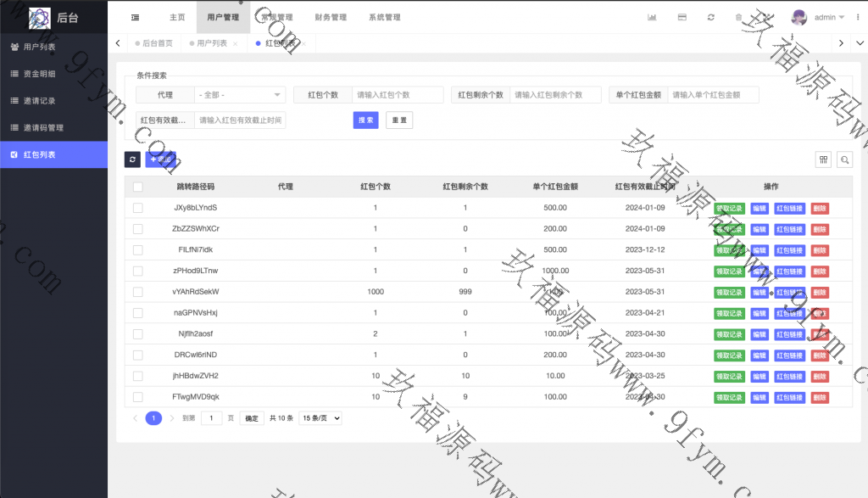Open the 15 条/页 page size dropdown
The height and width of the screenshot is (498, 868).
[320, 418]
